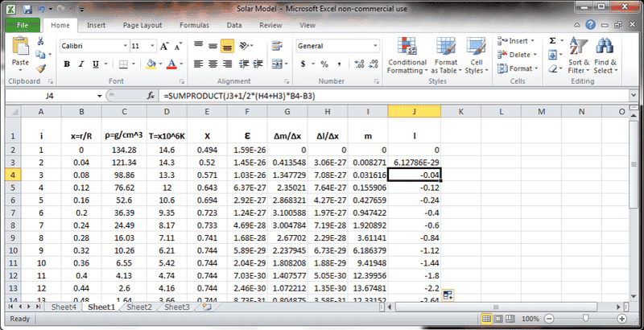Click the Decrease Decimal icon
644x330 pixels.
374,64
